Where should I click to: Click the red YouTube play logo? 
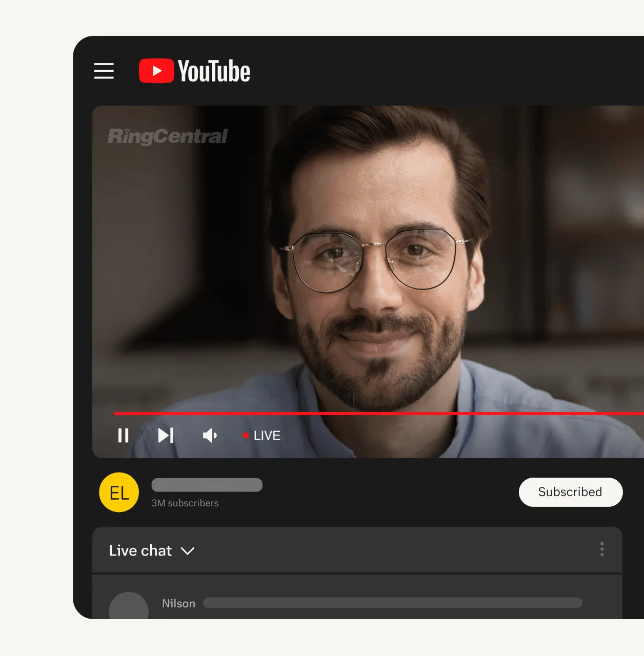156,71
